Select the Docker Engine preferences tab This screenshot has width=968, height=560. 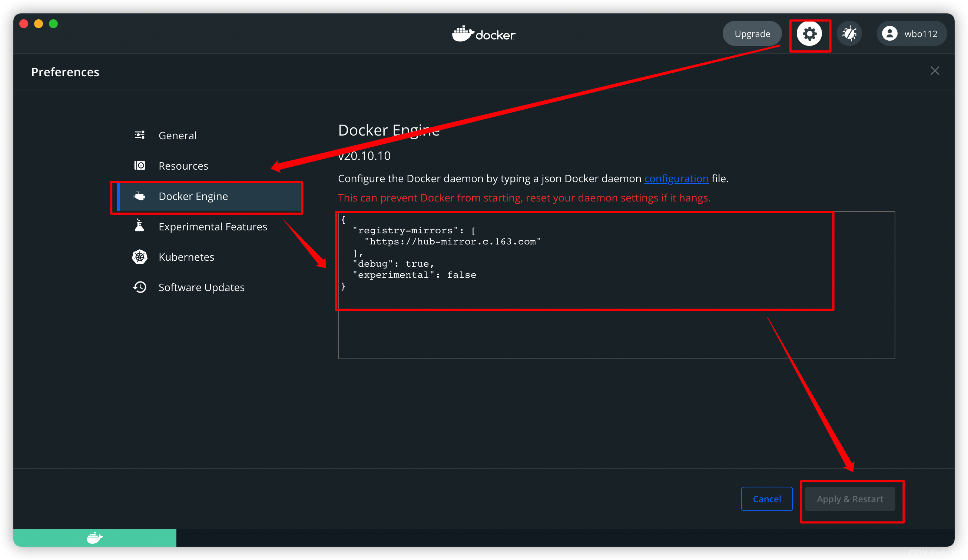pos(210,196)
